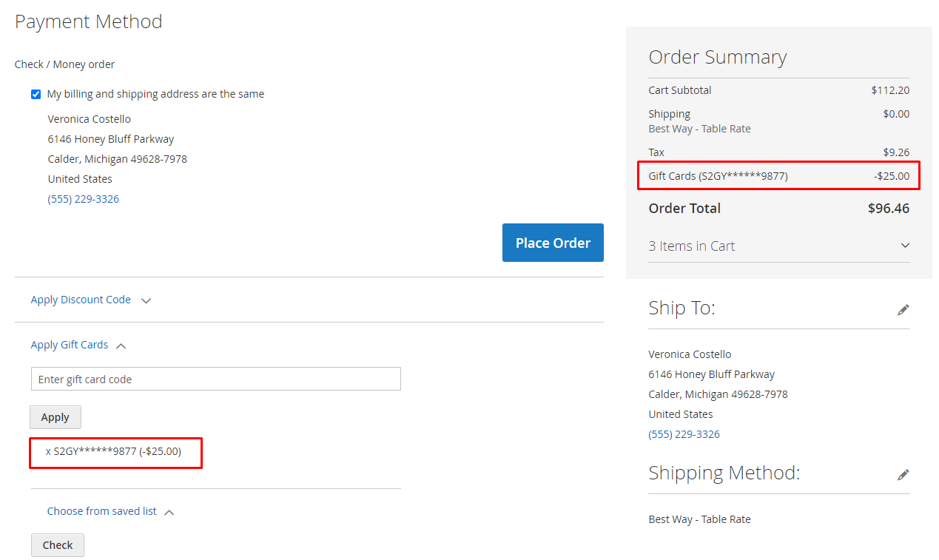
Task: Collapse Choose from saved list
Action: pyautogui.click(x=101, y=511)
